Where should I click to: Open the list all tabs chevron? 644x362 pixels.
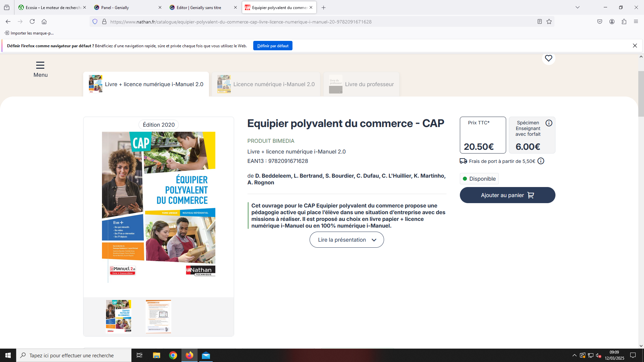pos(578,7)
